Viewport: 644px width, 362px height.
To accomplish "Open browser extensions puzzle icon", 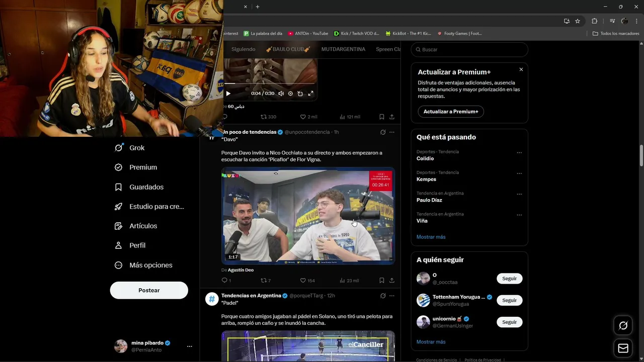I will point(594,21).
